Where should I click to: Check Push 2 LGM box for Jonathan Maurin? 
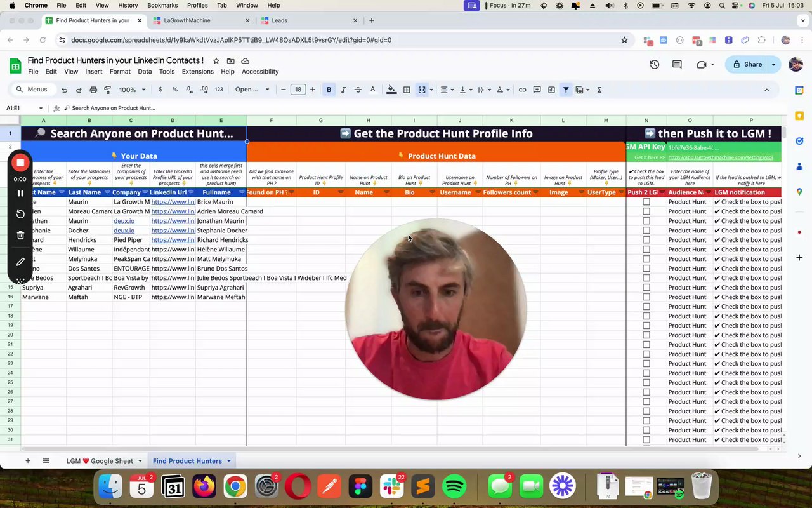pos(646,221)
